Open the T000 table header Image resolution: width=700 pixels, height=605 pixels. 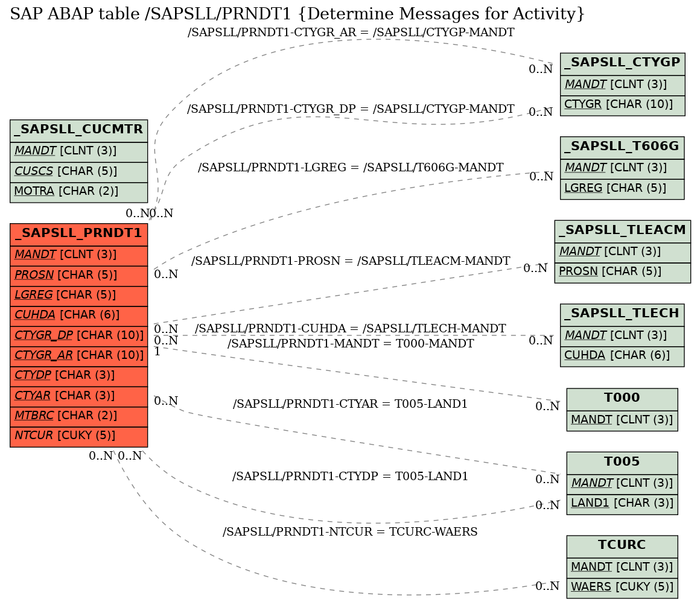point(622,399)
